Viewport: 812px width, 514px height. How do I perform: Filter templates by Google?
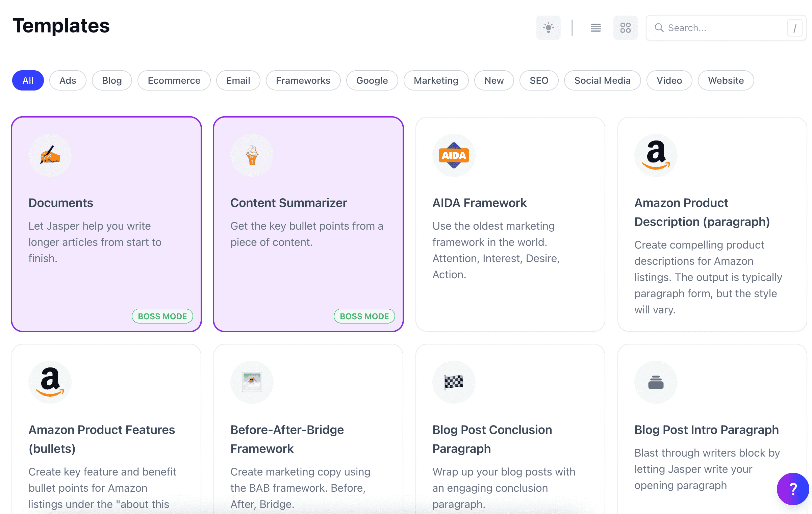coord(372,80)
